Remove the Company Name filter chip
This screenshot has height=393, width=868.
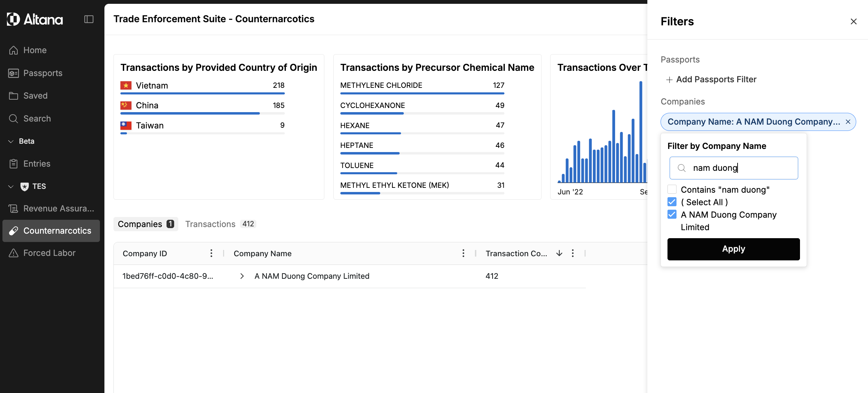pos(848,122)
